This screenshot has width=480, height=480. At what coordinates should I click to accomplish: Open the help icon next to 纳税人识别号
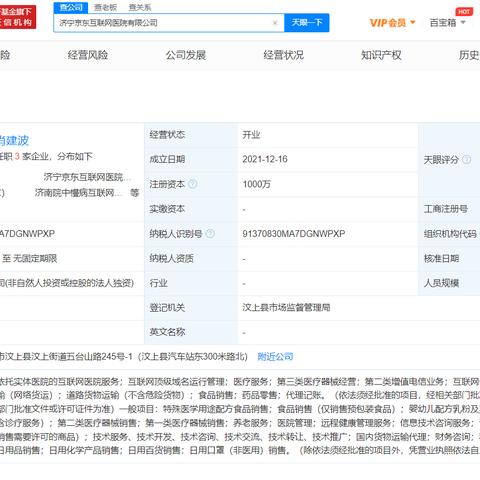[x=210, y=234]
